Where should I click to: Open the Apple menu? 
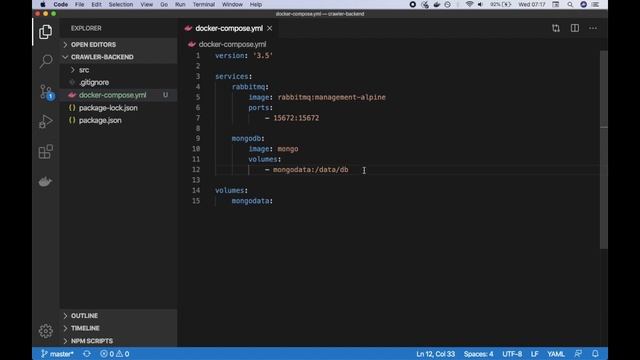click(x=42, y=4)
